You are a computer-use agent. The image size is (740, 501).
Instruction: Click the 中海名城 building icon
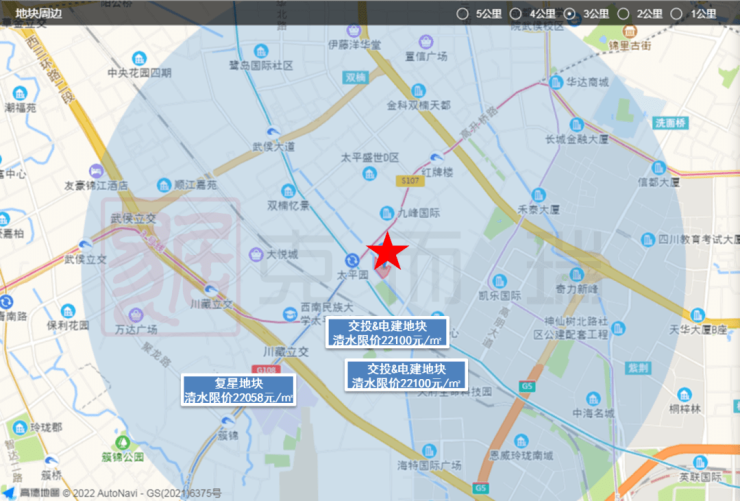coord(593,399)
